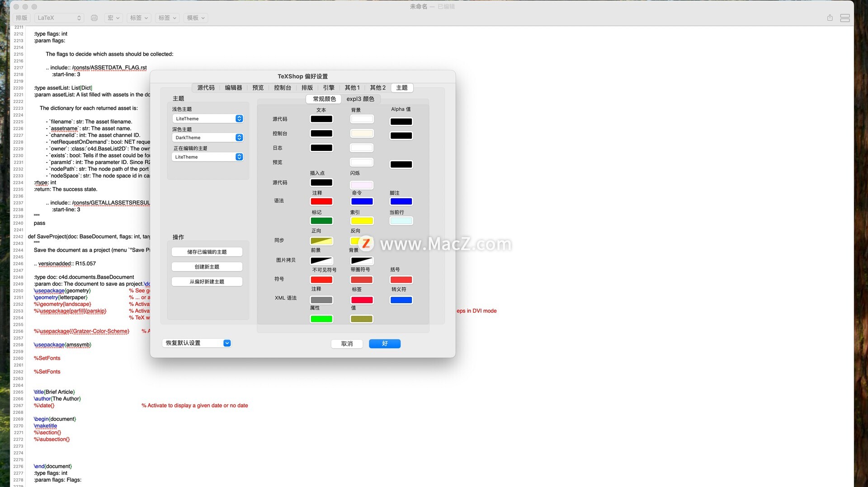The height and width of the screenshot is (487, 868).
Task: Open the 日志 background color swatch
Action: [362, 148]
